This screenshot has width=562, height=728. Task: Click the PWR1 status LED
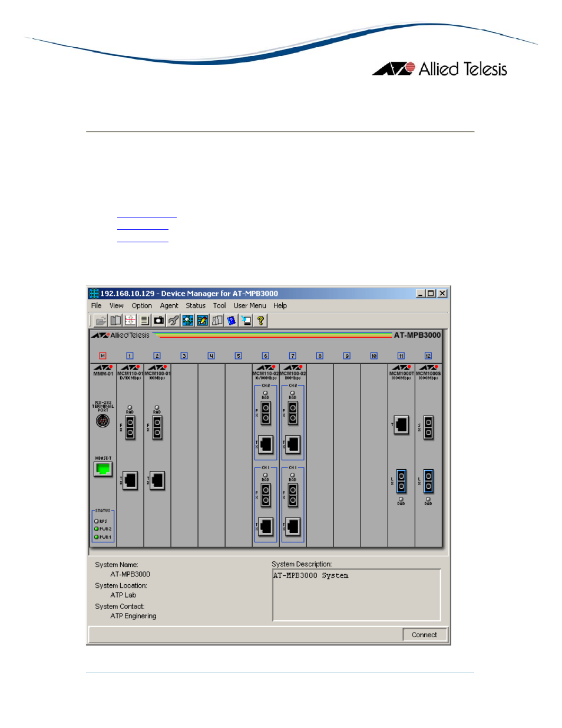point(97,537)
